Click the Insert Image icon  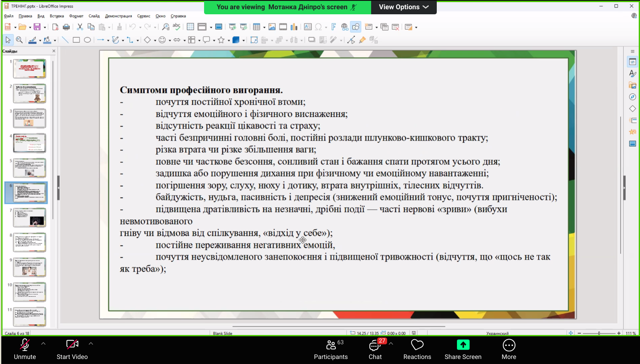272,27
